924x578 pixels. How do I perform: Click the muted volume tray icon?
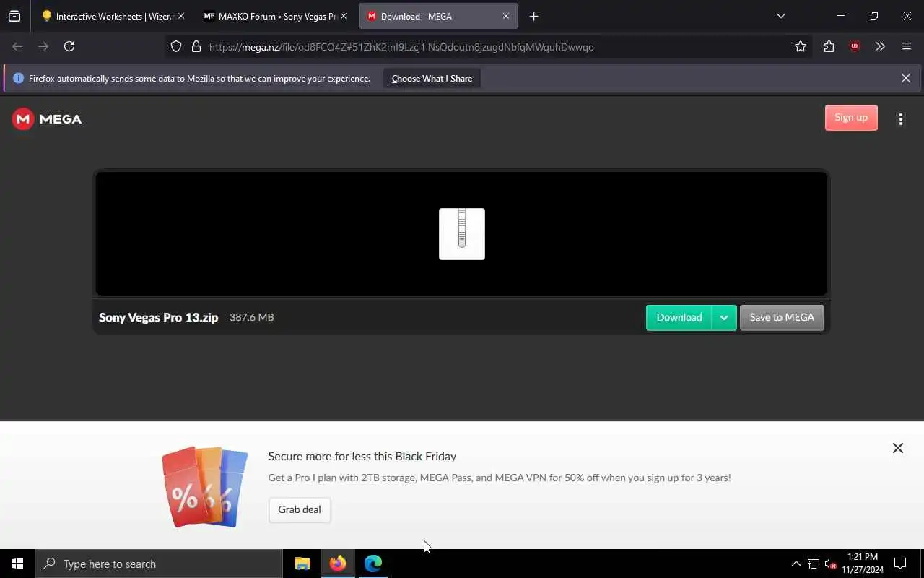(x=831, y=564)
